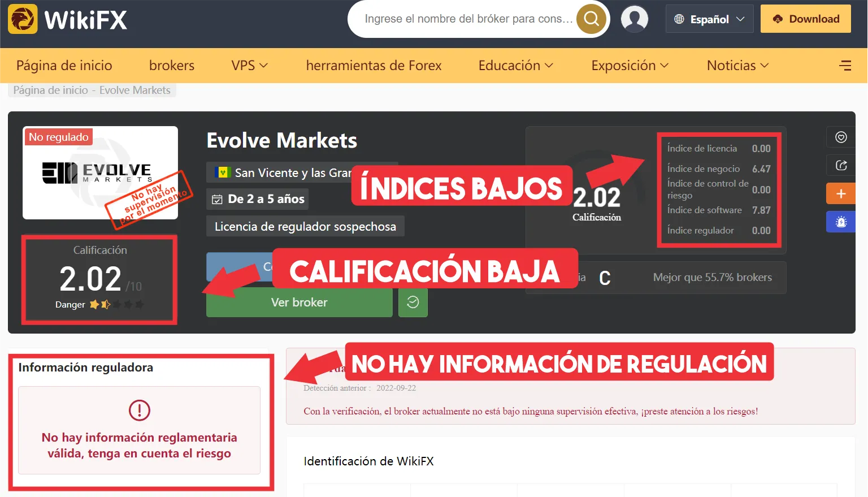Image resolution: width=868 pixels, height=497 pixels.
Task: Open the Español language dropdown
Action: 710,19
